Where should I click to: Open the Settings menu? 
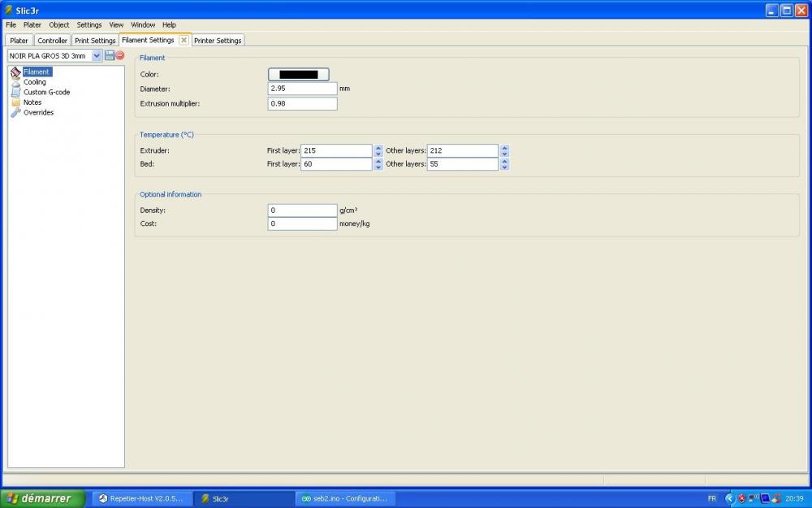(x=89, y=25)
